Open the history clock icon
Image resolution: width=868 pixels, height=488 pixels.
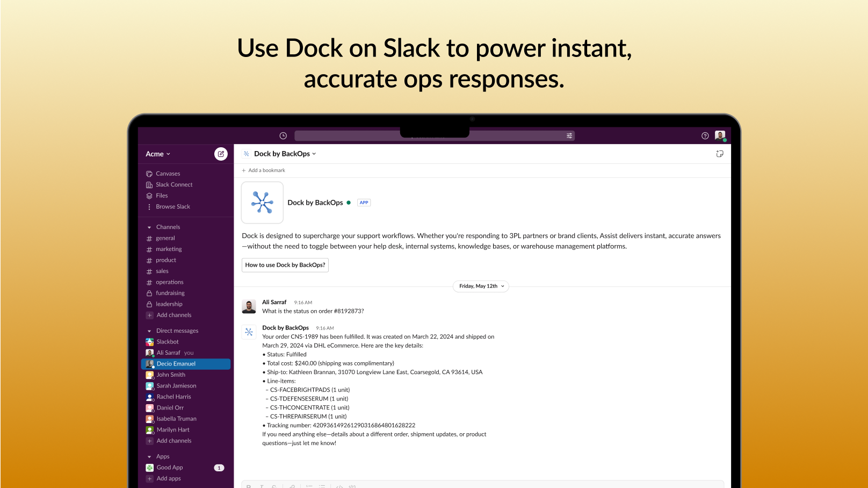283,136
